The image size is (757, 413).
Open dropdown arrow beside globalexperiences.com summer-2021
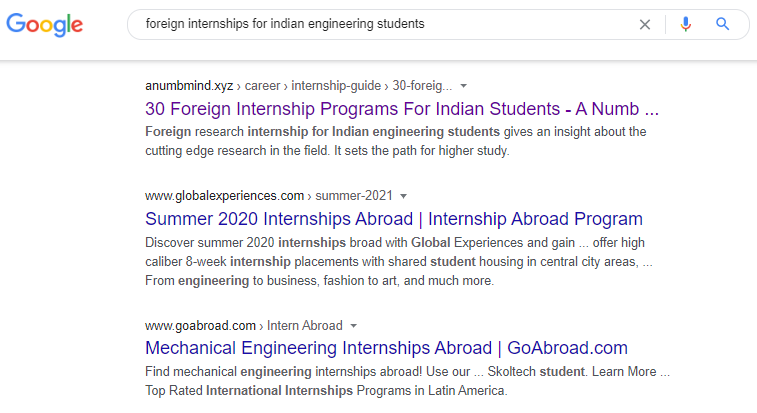pos(403,196)
